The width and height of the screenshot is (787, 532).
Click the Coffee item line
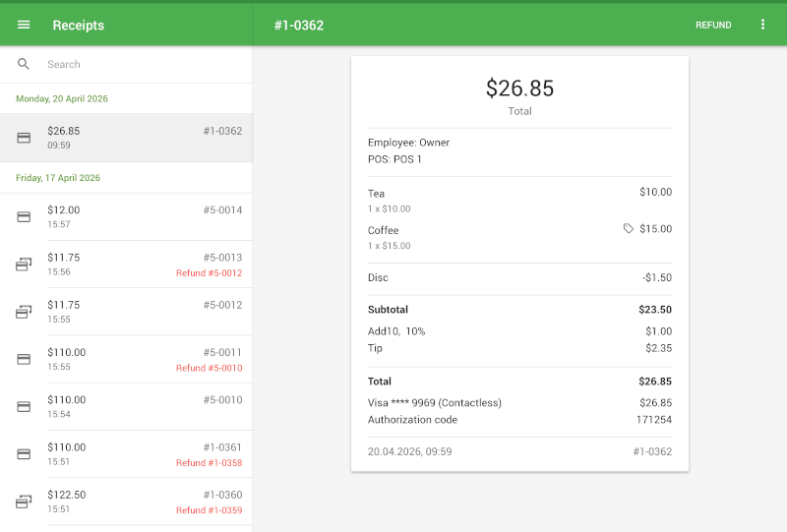tap(519, 237)
